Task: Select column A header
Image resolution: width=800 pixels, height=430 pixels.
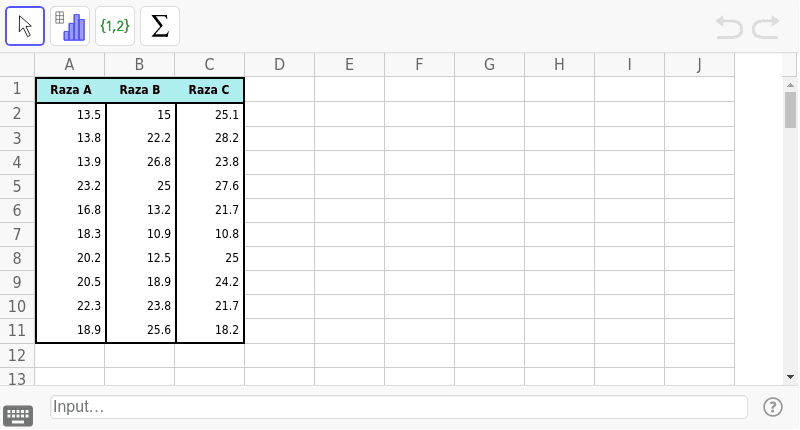Action: point(70,65)
